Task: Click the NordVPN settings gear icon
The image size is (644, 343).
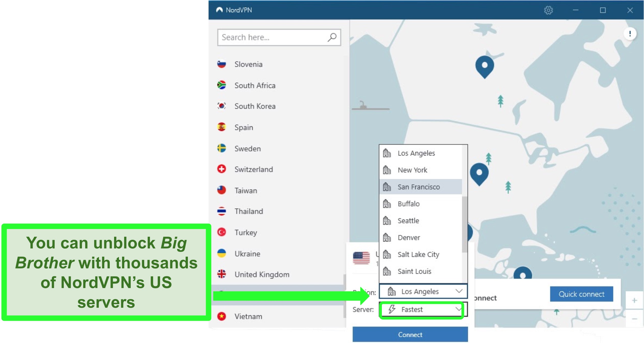Action: [549, 9]
